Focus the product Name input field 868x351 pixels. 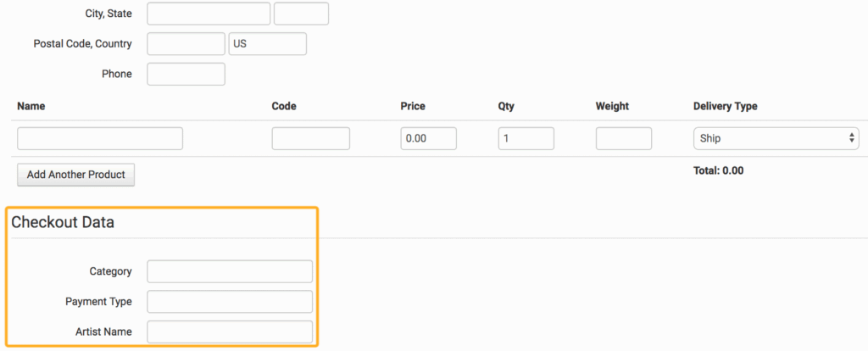pyautogui.click(x=100, y=138)
